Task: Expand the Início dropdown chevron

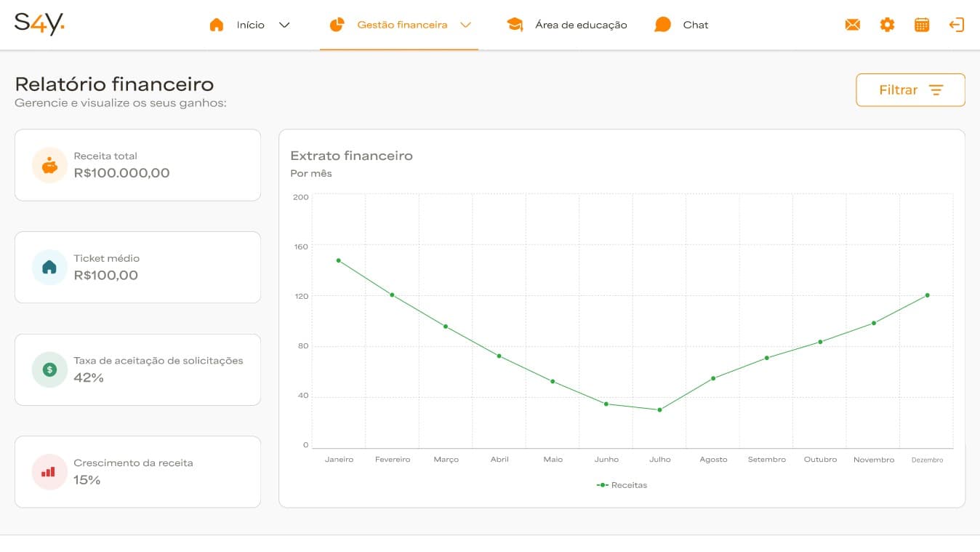Action: 285,25
